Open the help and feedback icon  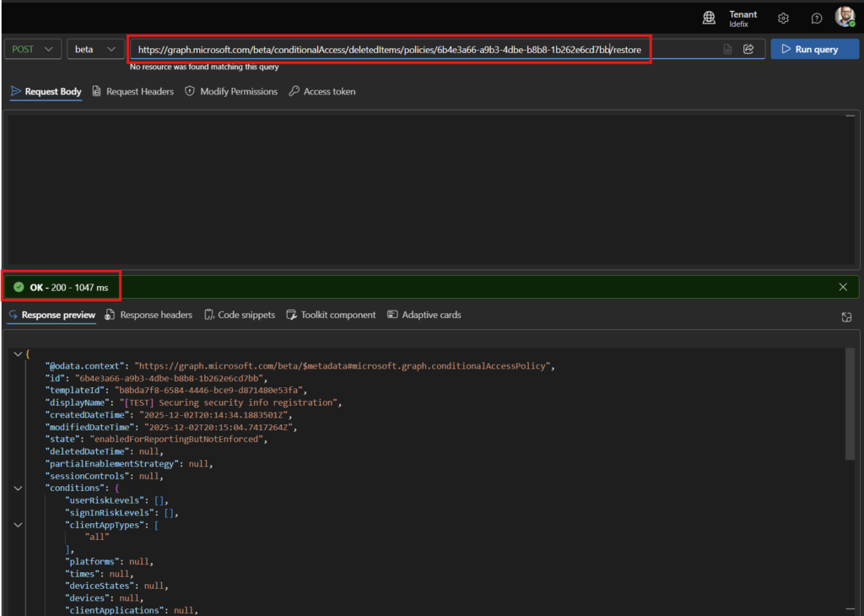click(817, 18)
